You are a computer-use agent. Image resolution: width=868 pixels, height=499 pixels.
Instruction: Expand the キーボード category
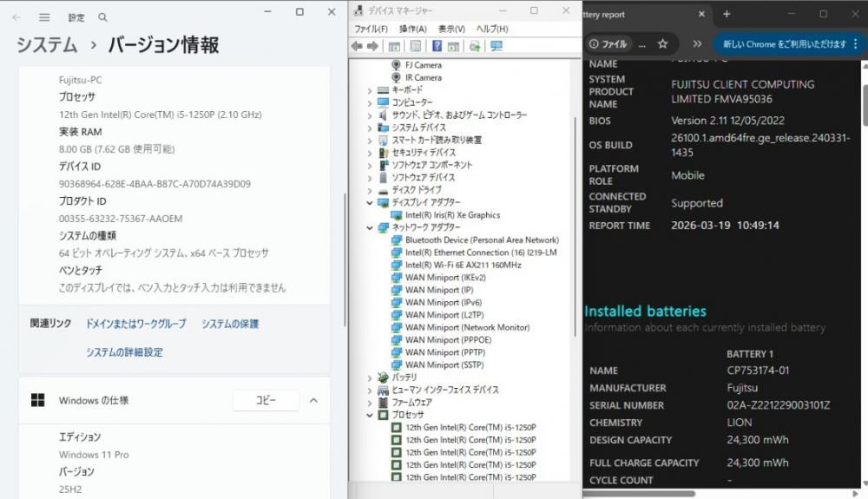[370, 90]
